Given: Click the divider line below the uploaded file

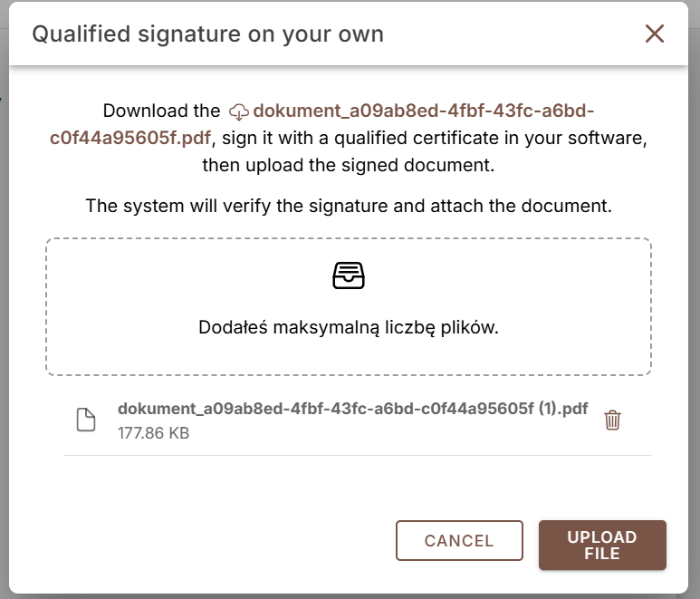Looking at the screenshot, I should click(358, 456).
